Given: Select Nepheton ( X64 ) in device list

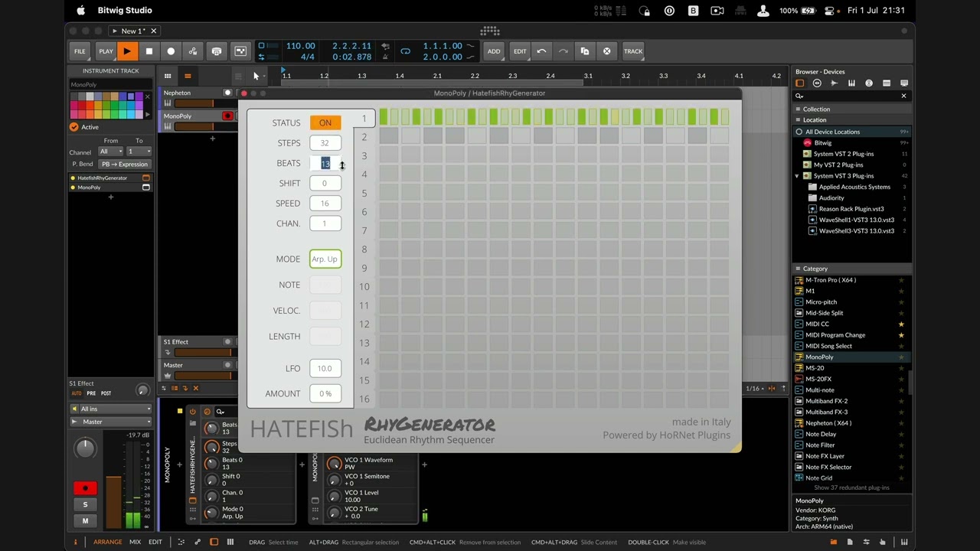Looking at the screenshot, I should [828, 422].
